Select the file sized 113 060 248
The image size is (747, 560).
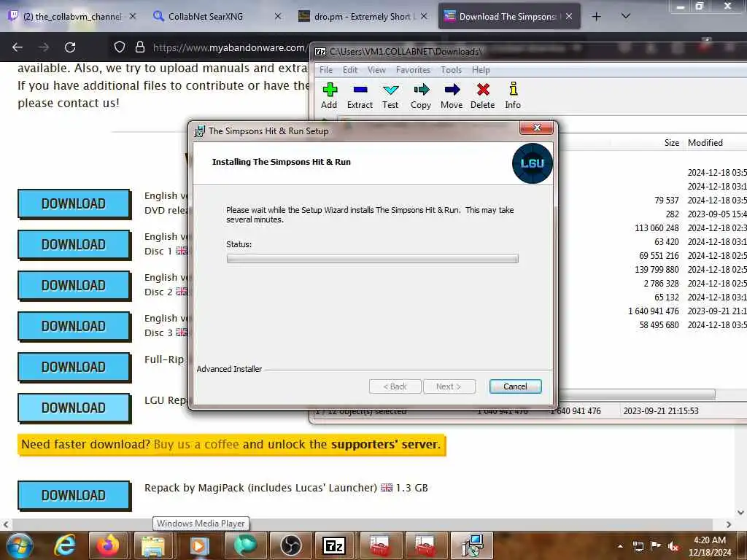coord(657,228)
